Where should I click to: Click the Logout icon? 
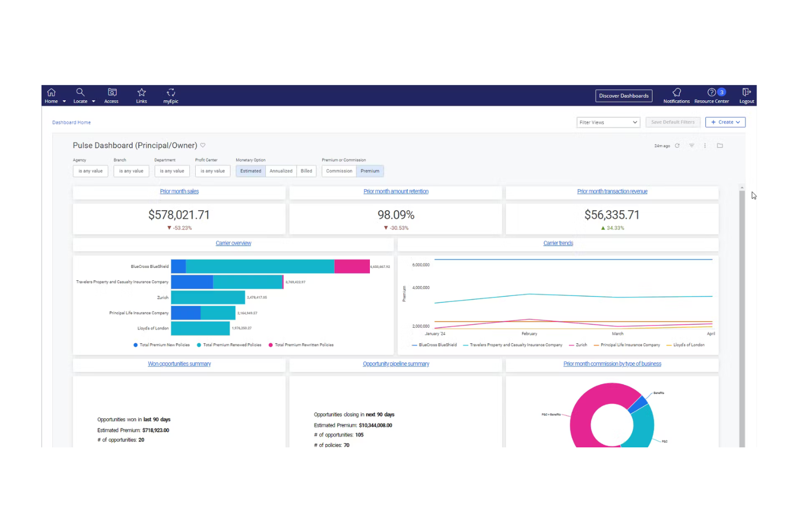[x=747, y=92]
